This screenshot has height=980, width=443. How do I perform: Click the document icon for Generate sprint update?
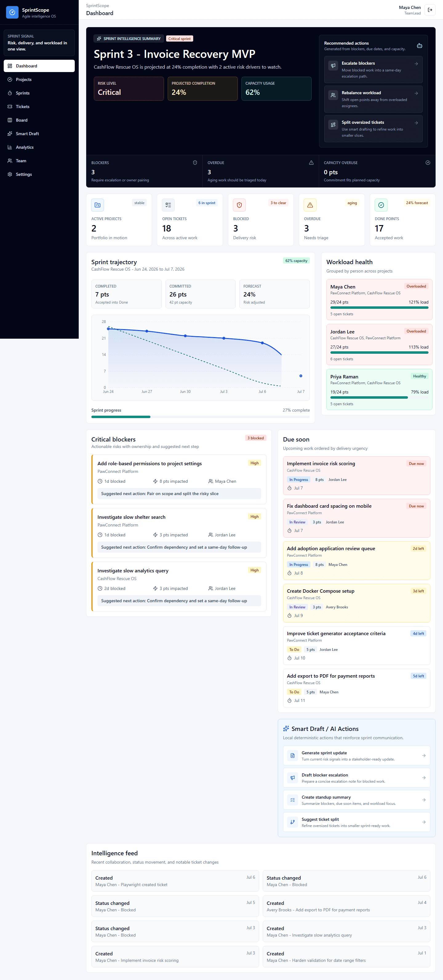[x=293, y=756]
